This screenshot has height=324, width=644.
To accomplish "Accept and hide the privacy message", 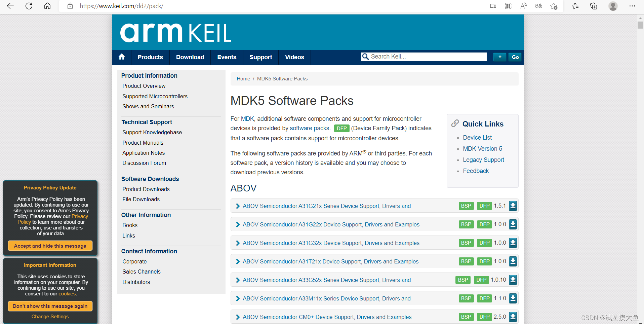I will pos(50,246).
